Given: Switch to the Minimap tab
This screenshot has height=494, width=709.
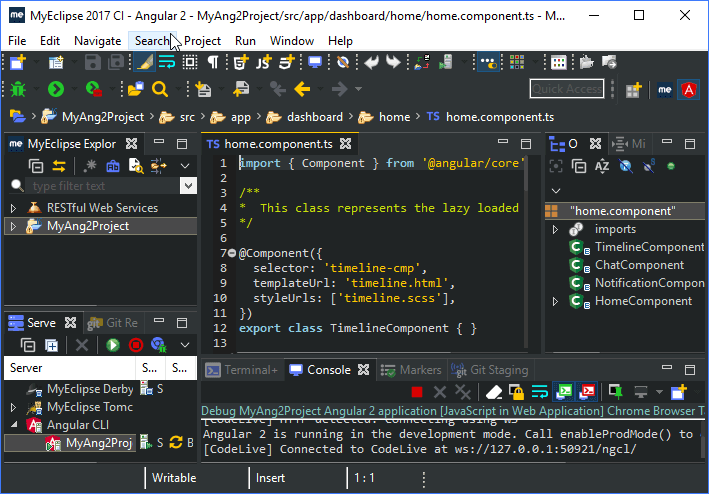Looking at the screenshot, I should pos(629,144).
